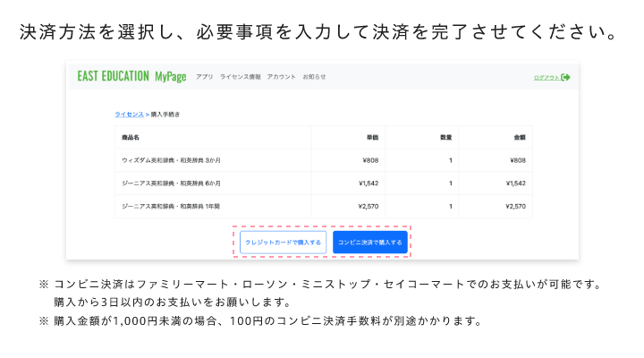Click the ログアウト link

(x=547, y=77)
